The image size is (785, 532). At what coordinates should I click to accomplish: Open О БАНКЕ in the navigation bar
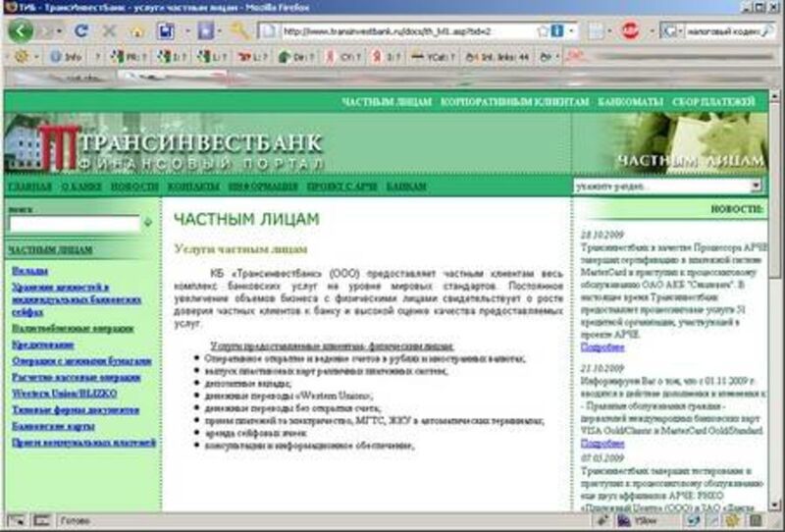pyautogui.click(x=81, y=186)
